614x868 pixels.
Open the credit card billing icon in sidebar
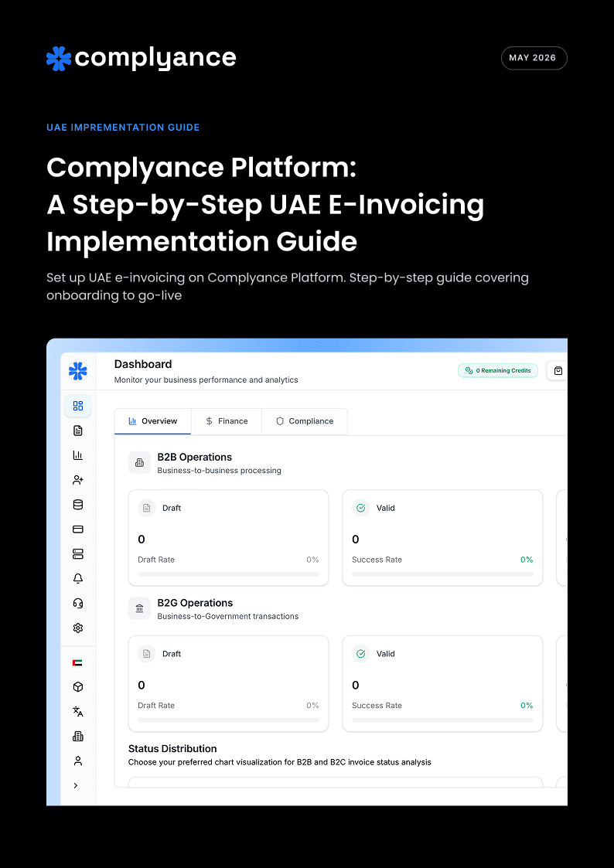click(x=78, y=529)
